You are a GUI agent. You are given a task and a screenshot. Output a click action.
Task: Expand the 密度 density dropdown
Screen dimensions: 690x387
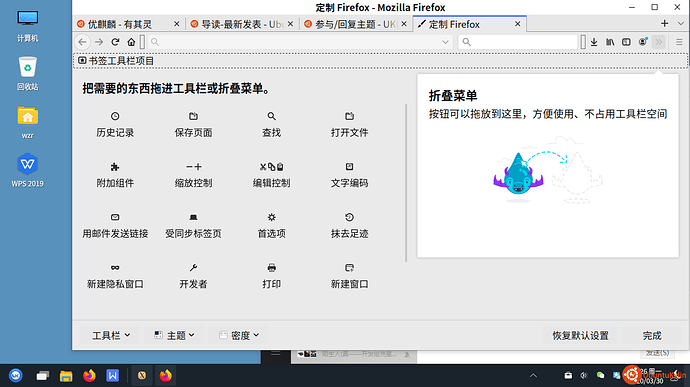click(x=239, y=335)
